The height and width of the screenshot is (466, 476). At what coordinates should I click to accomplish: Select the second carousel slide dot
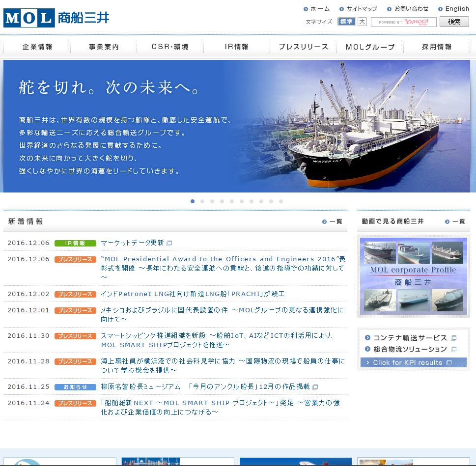click(x=202, y=201)
